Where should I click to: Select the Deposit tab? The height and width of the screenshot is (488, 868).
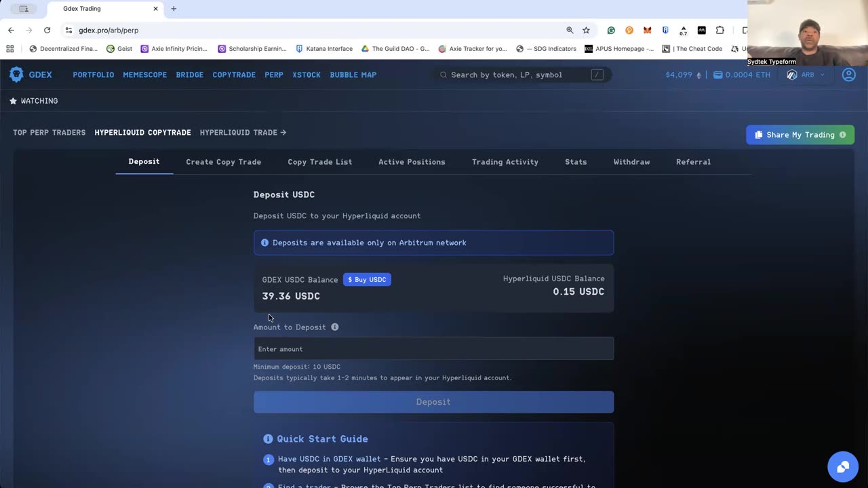[x=144, y=161]
